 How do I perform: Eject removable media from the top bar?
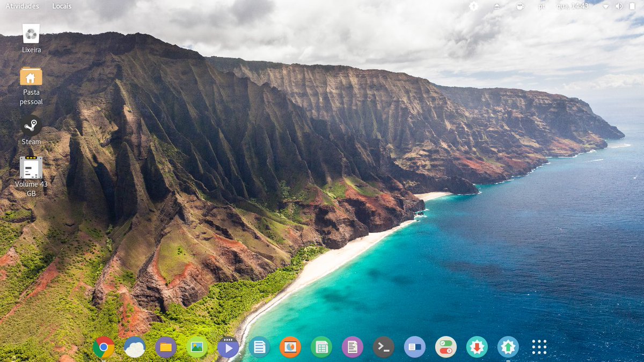click(x=496, y=6)
